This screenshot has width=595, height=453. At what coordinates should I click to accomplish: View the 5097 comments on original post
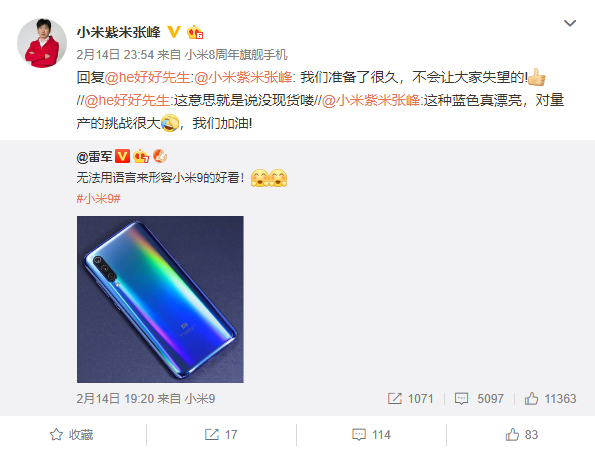coord(479,398)
